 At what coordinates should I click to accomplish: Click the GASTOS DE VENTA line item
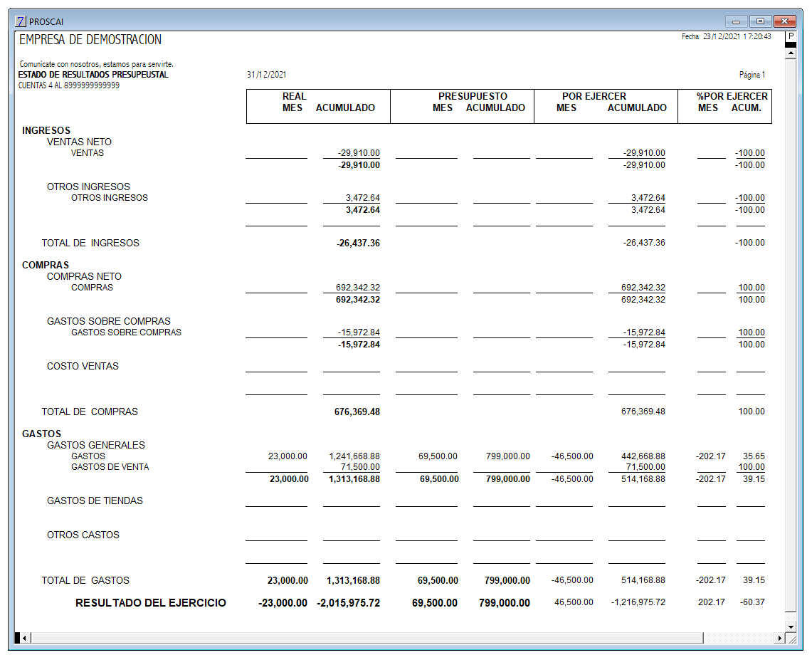[x=110, y=467]
